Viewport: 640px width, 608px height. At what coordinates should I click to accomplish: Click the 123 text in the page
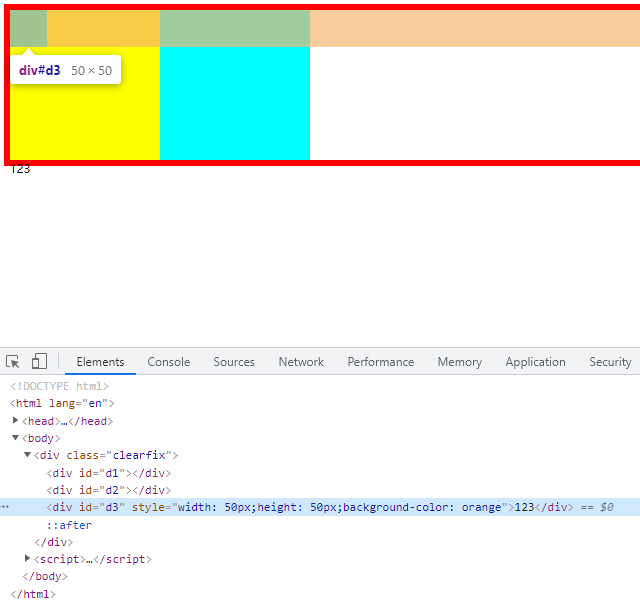20,169
